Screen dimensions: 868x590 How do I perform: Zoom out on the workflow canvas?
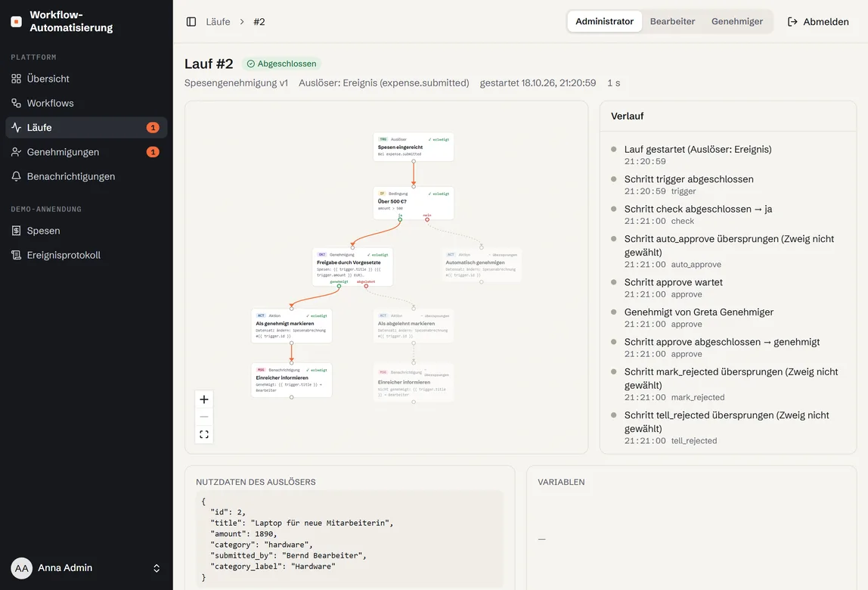204,417
